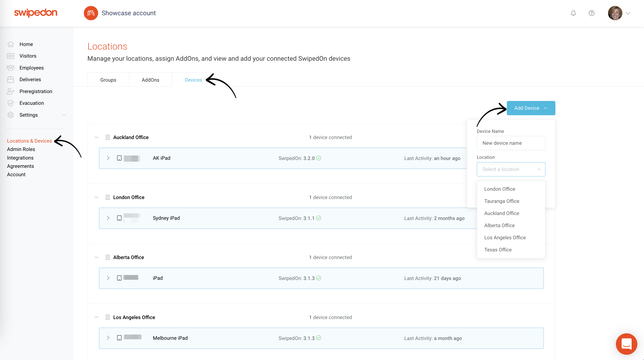Open the help question mark icon

click(592, 13)
